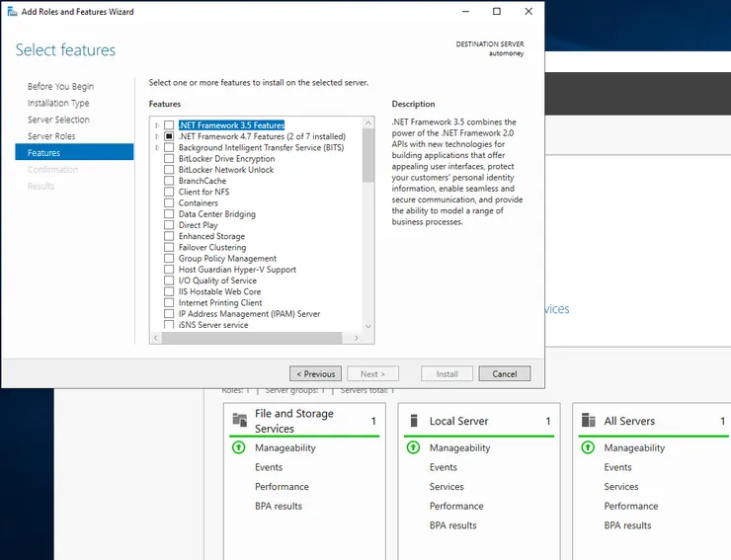This screenshot has width=731, height=560.
Task: Open File and Storage BPA results link
Action: [279, 506]
